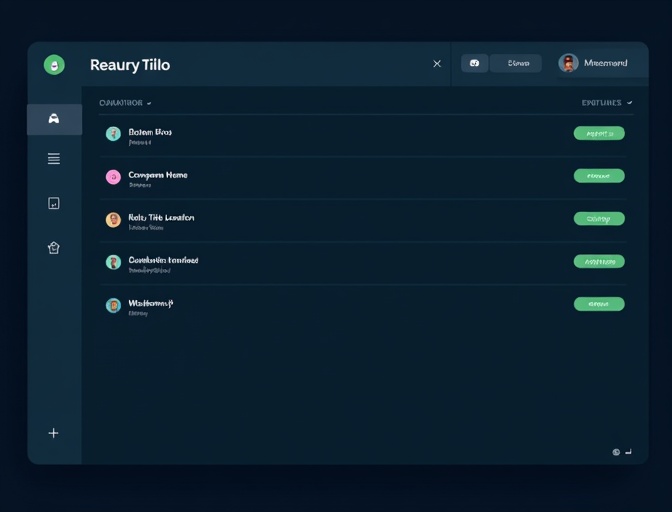Click the green button in Compam Home row

tap(599, 176)
